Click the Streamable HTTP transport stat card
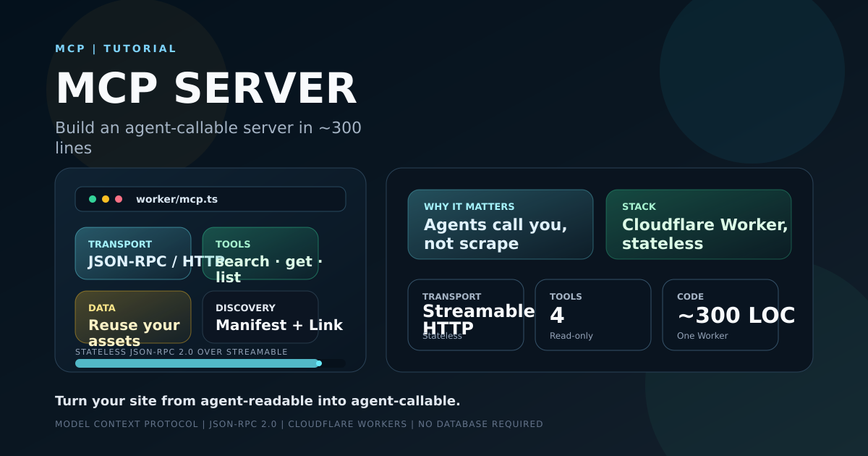868x456 pixels. click(466, 315)
